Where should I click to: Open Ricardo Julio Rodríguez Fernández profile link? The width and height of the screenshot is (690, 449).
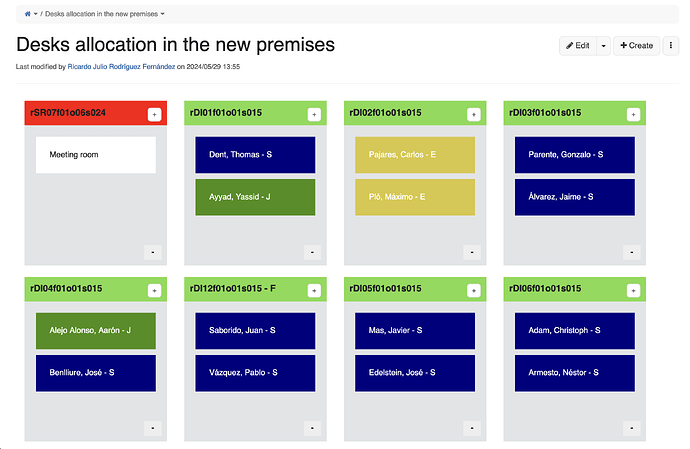121,66
